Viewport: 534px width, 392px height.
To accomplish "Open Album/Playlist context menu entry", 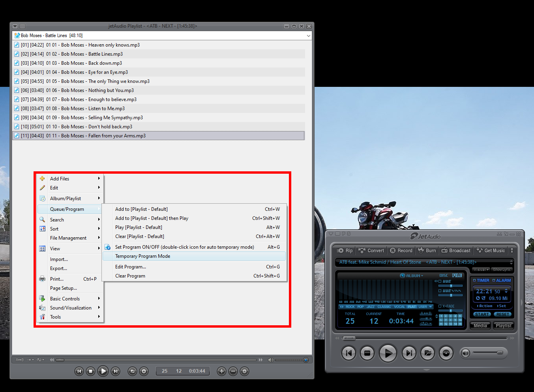I will click(71, 198).
